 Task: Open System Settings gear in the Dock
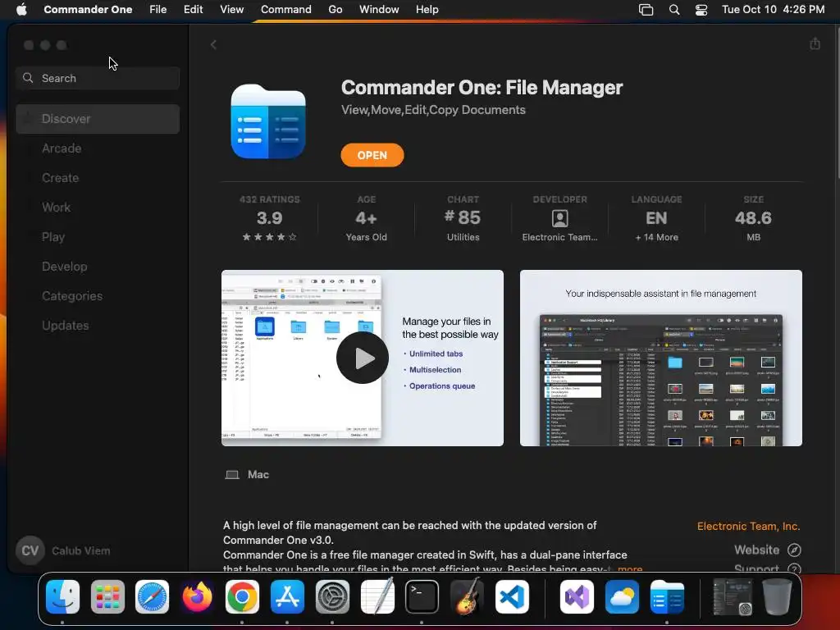tap(332, 597)
